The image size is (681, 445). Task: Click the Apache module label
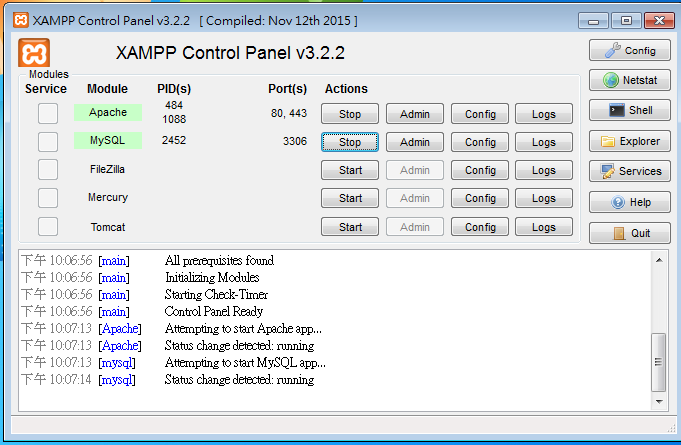[108, 112]
